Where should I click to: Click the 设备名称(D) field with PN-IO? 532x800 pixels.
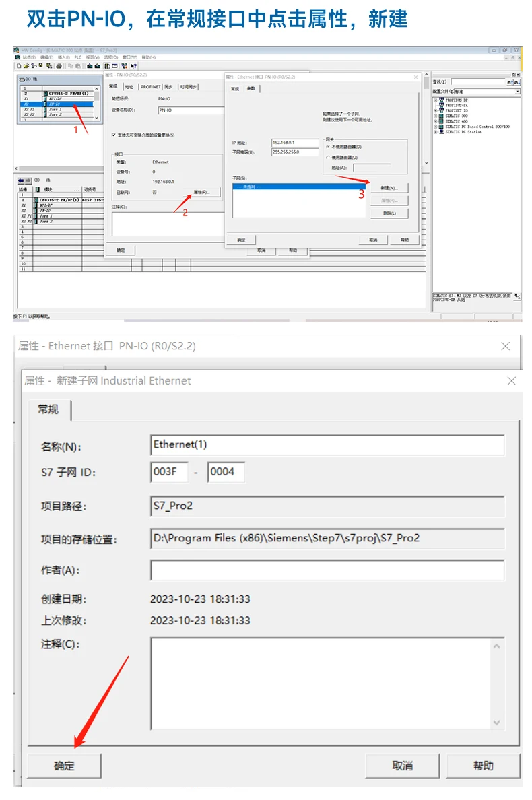point(191,110)
